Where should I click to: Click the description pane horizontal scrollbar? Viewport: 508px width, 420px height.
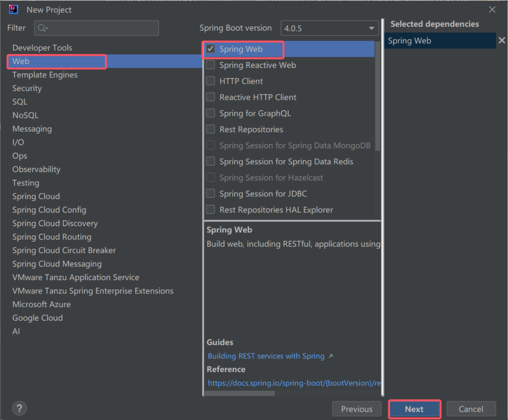(240, 393)
